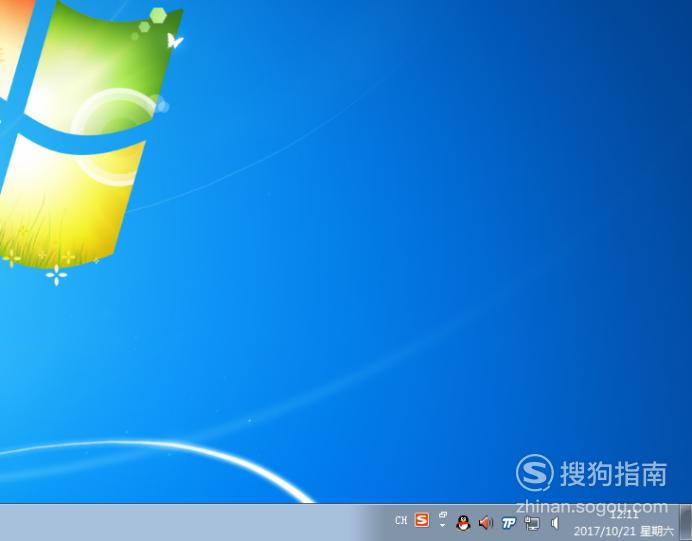Open the clock showing 12:11
Image resolution: width=692 pixels, height=541 pixels.
point(624,515)
